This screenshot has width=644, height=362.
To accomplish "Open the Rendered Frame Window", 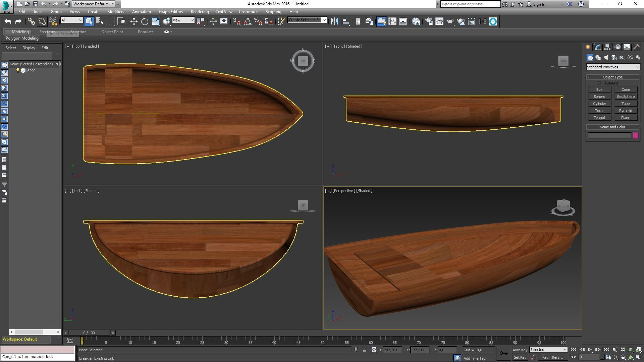I will coord(439,21).
